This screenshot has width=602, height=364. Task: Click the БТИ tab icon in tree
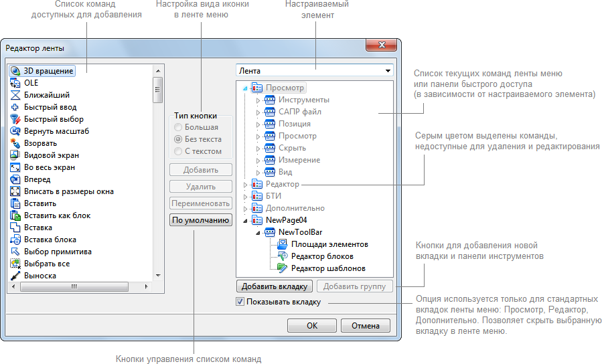click(x=257, y=196)
